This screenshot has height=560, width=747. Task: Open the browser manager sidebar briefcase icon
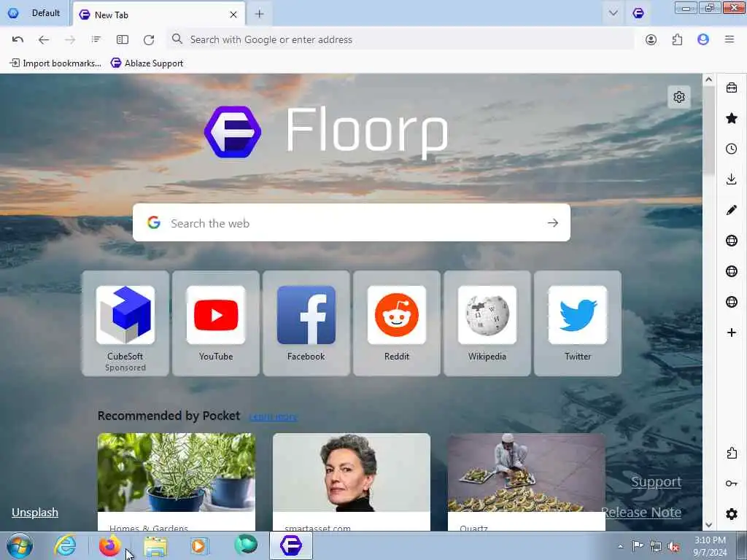coord(732,87)
